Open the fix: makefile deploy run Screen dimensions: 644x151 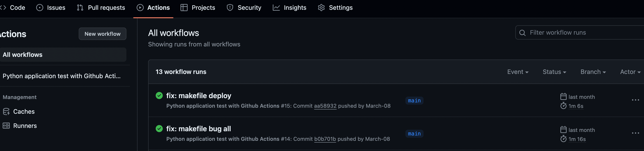pos(198,96)
